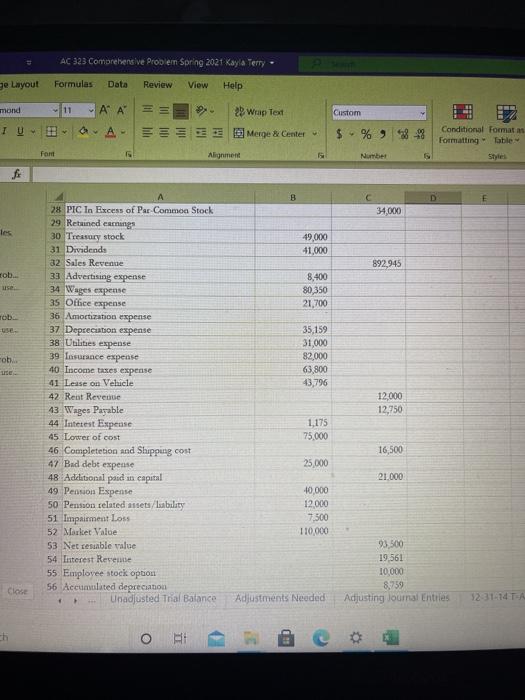Image resolution: width=525 pixels, height=700 pixels.
Task: Align text left in the Alignment group
Action: point(147,132)
